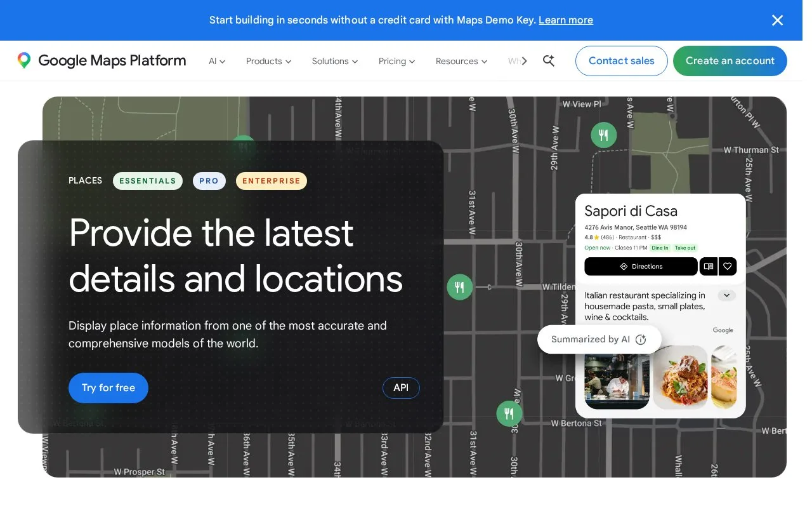Open the pasta with meatball photo
Image resolution: width=812 pixels, height=508 pixels.
680,377
